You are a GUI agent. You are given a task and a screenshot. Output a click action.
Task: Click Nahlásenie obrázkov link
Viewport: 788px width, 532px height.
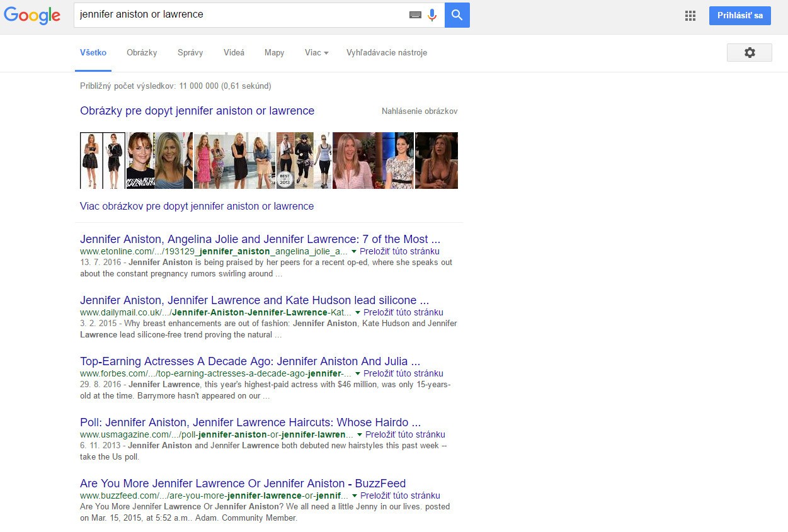click(x=420, y=111)
